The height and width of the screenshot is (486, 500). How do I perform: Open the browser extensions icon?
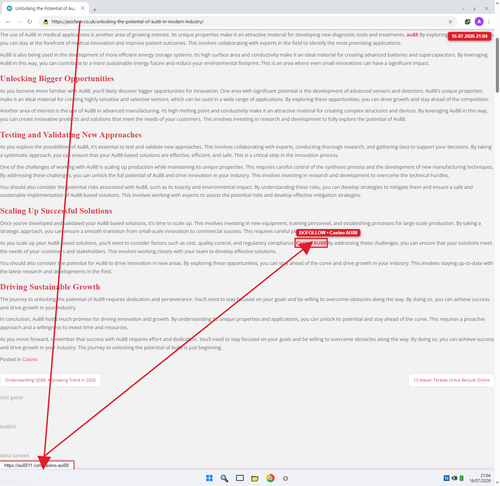(x=467, y=22)
